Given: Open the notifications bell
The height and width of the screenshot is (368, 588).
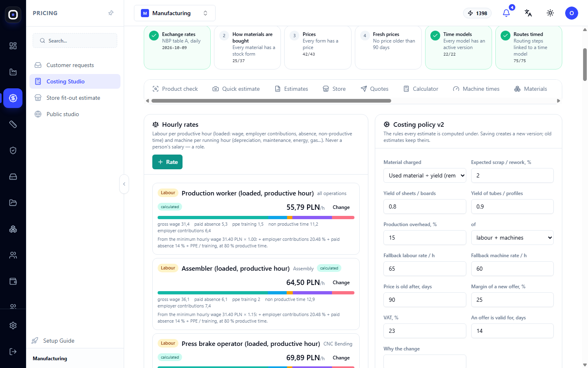Looking at the screenshot, I should [x=506, y=13].
